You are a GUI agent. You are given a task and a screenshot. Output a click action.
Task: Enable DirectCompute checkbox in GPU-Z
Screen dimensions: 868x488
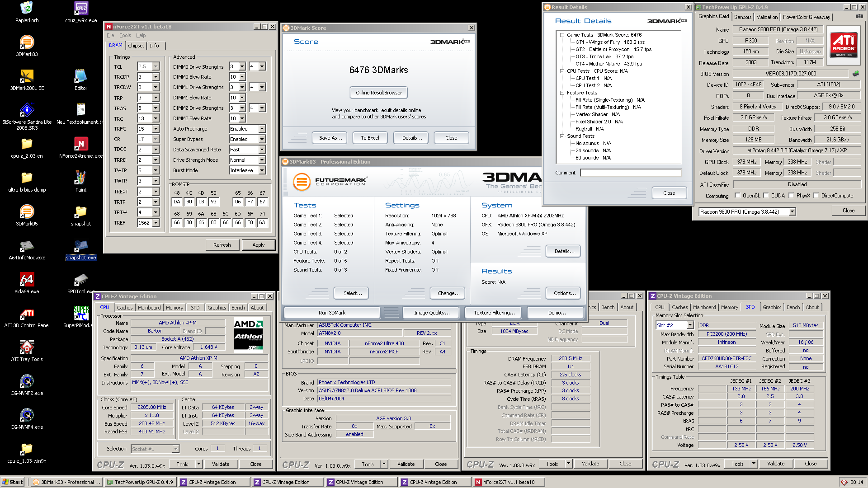[816, 196]
